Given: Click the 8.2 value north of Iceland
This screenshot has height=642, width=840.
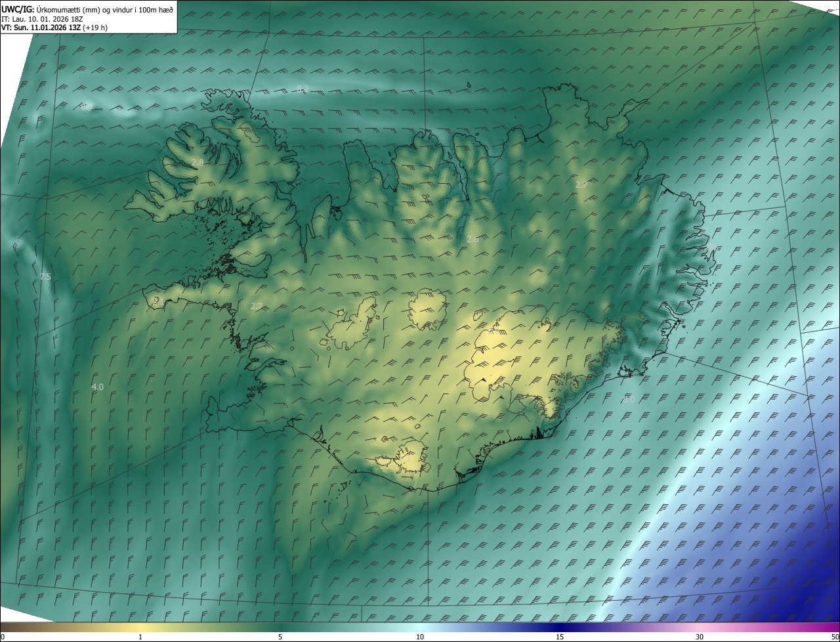Looking at the screenshot, I should (x=303, y=89).
